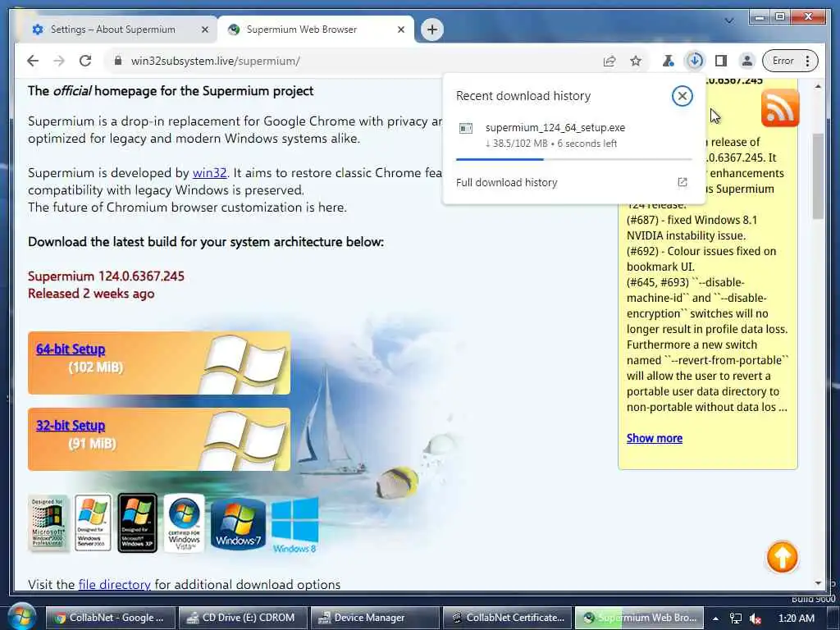Screen dimensions: 840x630
Task: Open the share page icon in address bar
Action: 609,61
